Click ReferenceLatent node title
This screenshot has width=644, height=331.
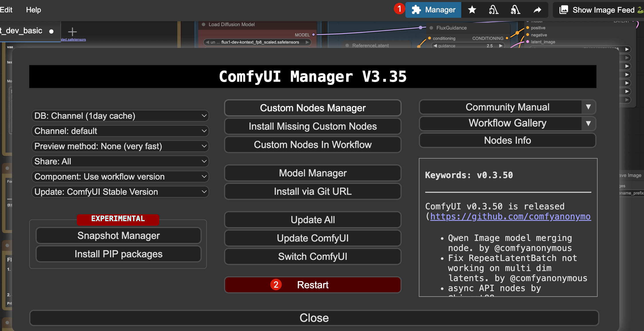(x=370, y=46)
